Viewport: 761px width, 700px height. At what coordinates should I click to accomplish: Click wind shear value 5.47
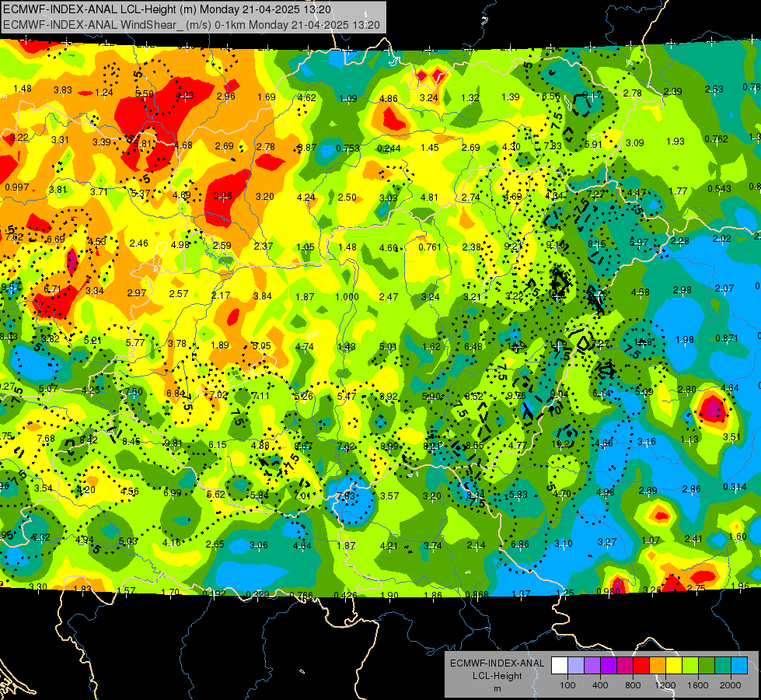coord(347,397)
